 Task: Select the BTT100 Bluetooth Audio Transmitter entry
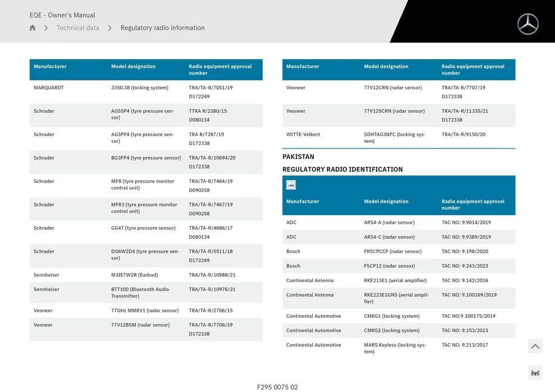[x=140, y=292]
